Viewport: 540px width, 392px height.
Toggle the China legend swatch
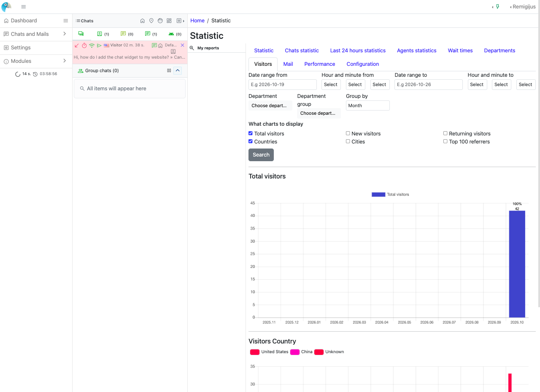295,352
